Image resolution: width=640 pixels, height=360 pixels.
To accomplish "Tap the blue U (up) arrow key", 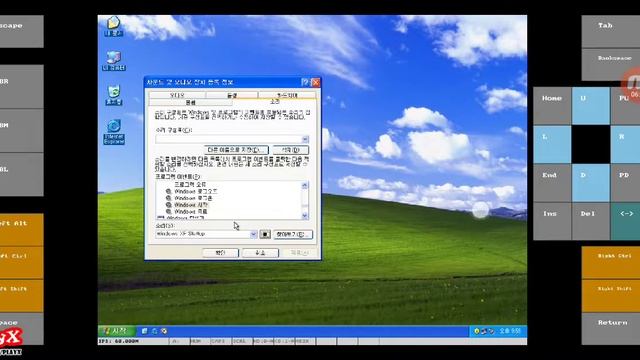I will click(x=591, y=105).
